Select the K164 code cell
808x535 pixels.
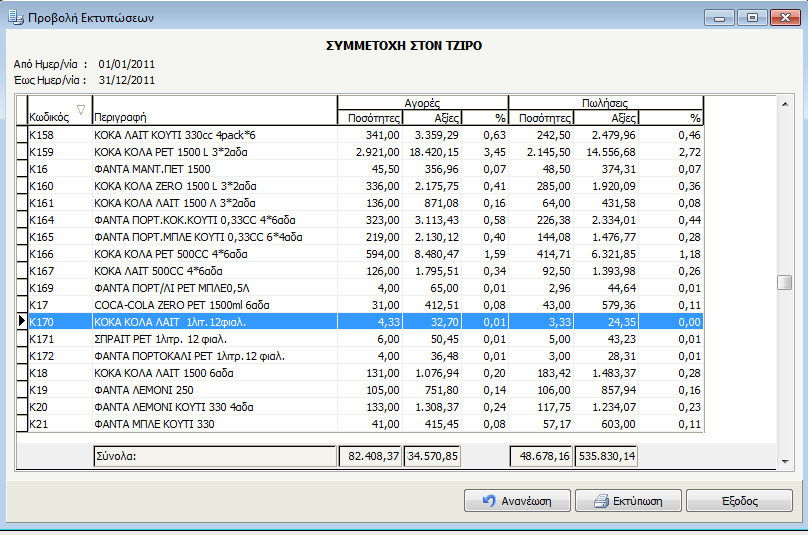[60, 220]
